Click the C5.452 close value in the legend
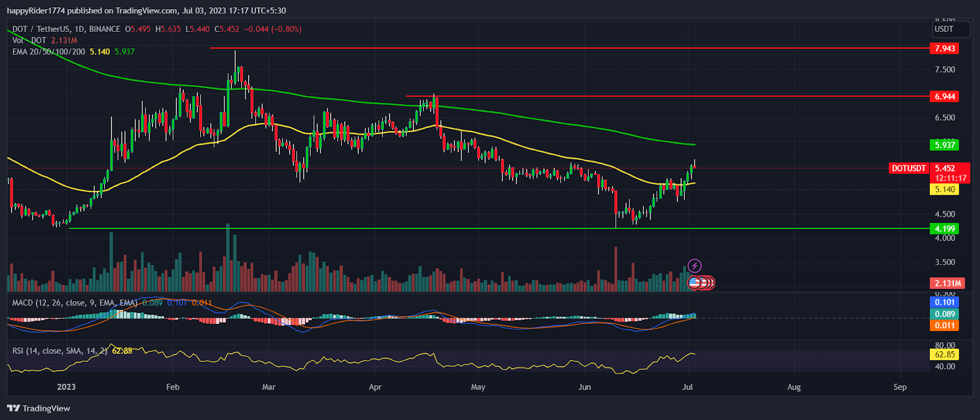Screen dimensions: 980x420 (227, 29)
